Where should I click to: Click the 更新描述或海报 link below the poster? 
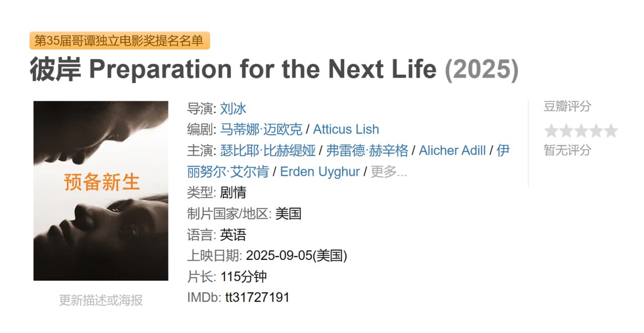coord(101,300)
